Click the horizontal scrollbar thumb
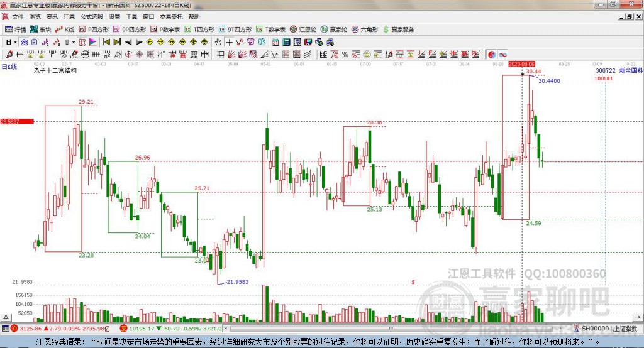The height and width of the screenshot is (348, 644). [391, 329]
